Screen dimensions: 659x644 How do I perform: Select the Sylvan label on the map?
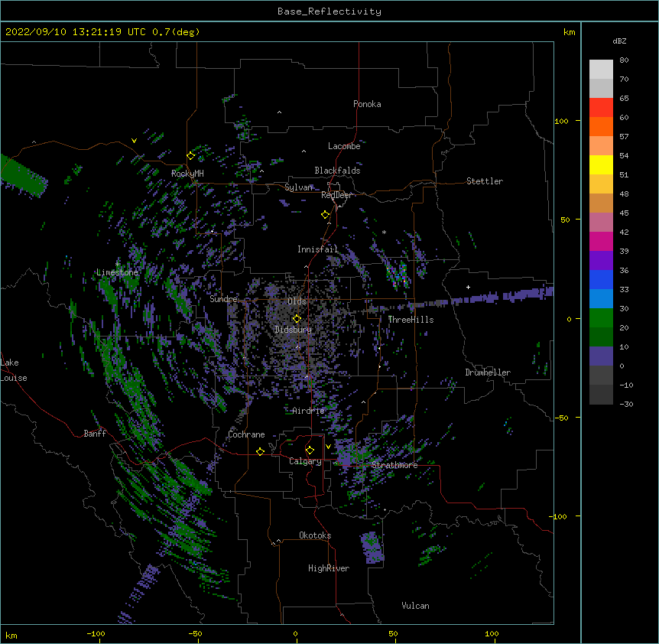pyautogui.click(x=299, y=187)
